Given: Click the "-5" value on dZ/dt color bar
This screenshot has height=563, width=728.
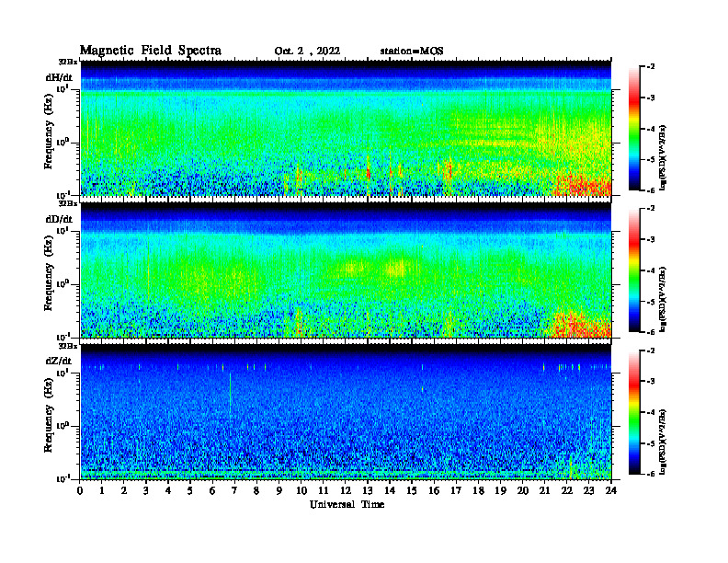Looking at the screenshot, I should coord(651,443).
